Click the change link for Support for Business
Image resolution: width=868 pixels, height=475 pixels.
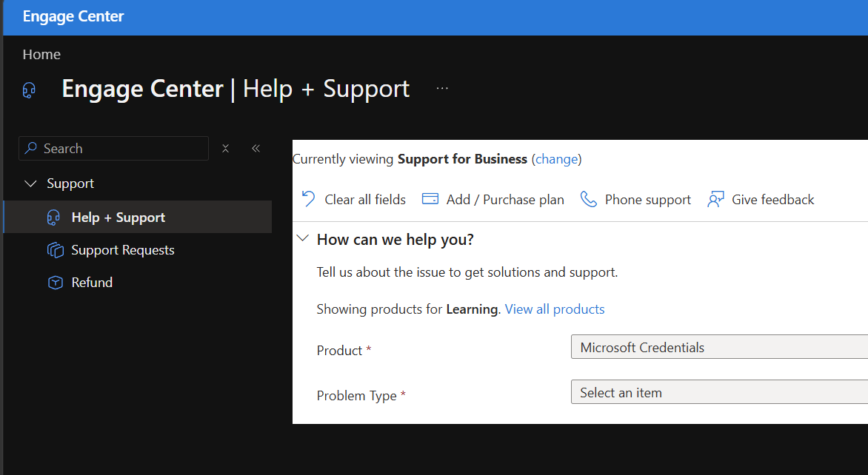coord(556,159)
